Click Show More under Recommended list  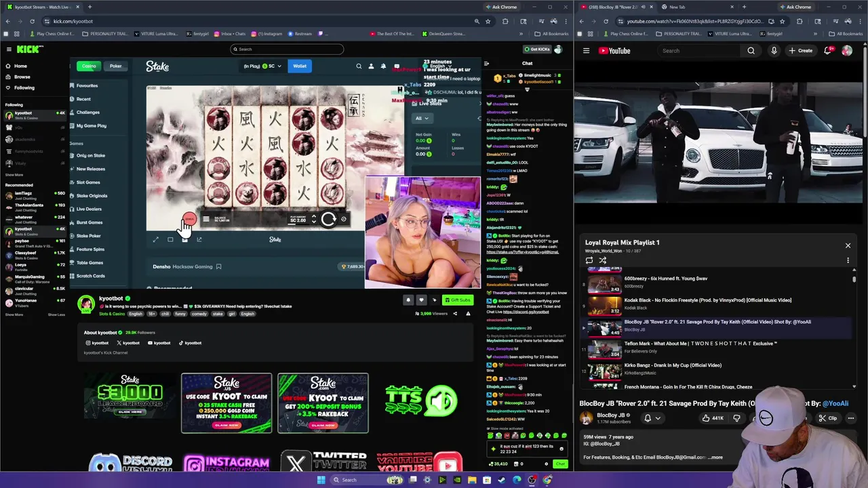pos(14,314)
